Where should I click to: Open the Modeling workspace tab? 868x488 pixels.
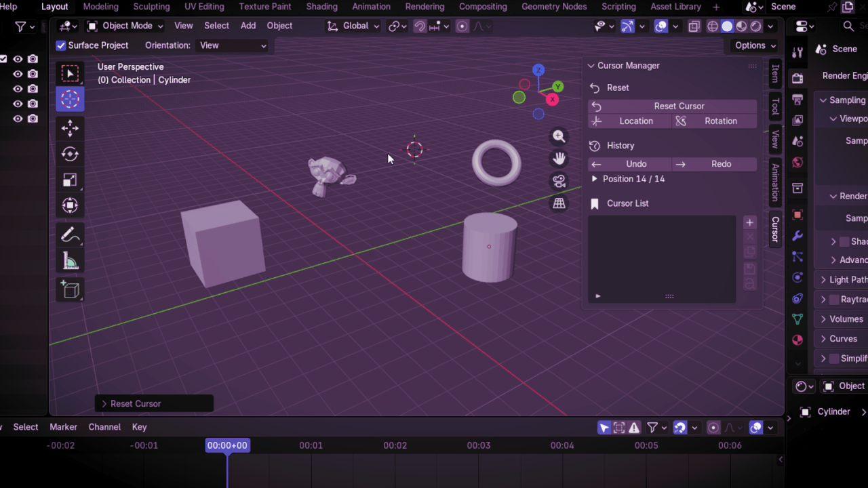click(101, 7)
